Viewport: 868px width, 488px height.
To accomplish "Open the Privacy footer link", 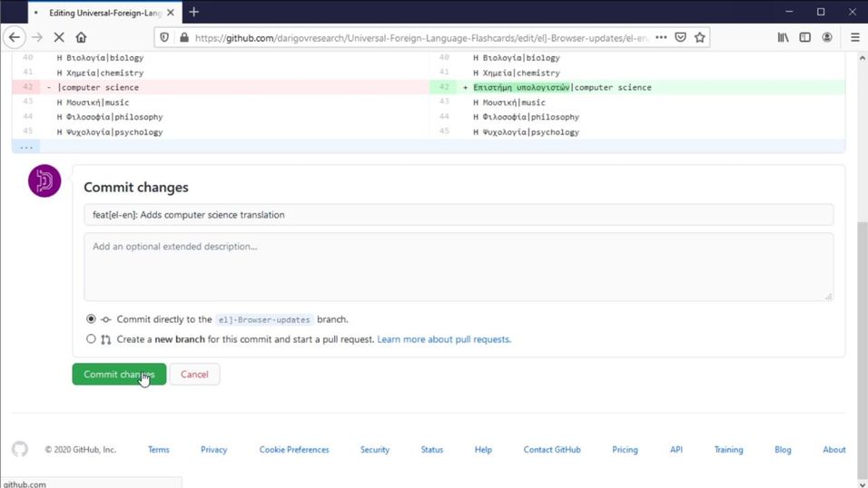I will coord(213,450).
